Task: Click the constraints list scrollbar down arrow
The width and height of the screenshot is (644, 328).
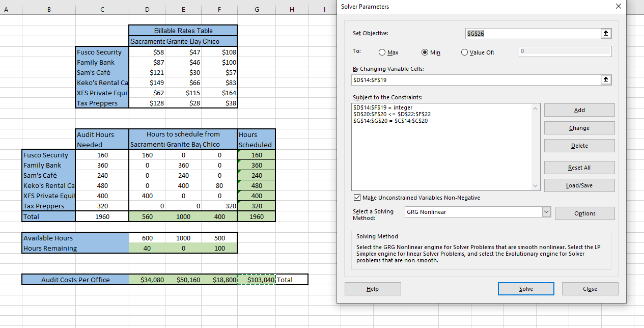Action: 535,186
